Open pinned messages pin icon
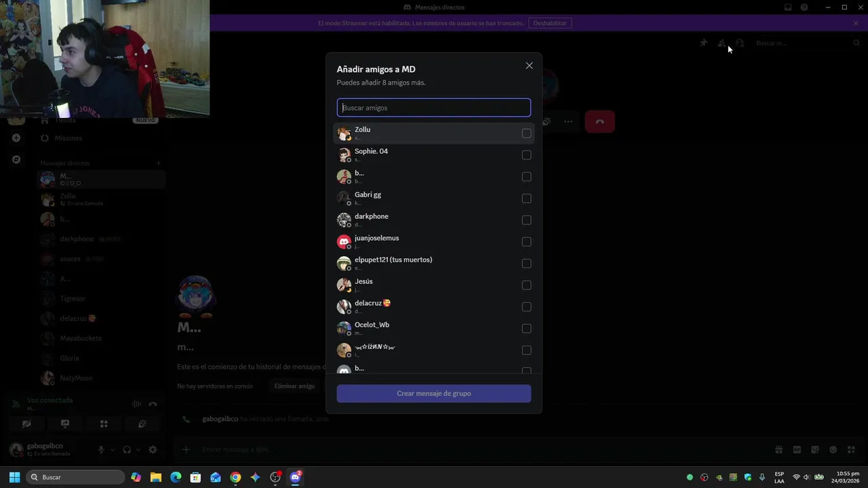The width and height of the screenshot is (868, 488). coord(703,43)
